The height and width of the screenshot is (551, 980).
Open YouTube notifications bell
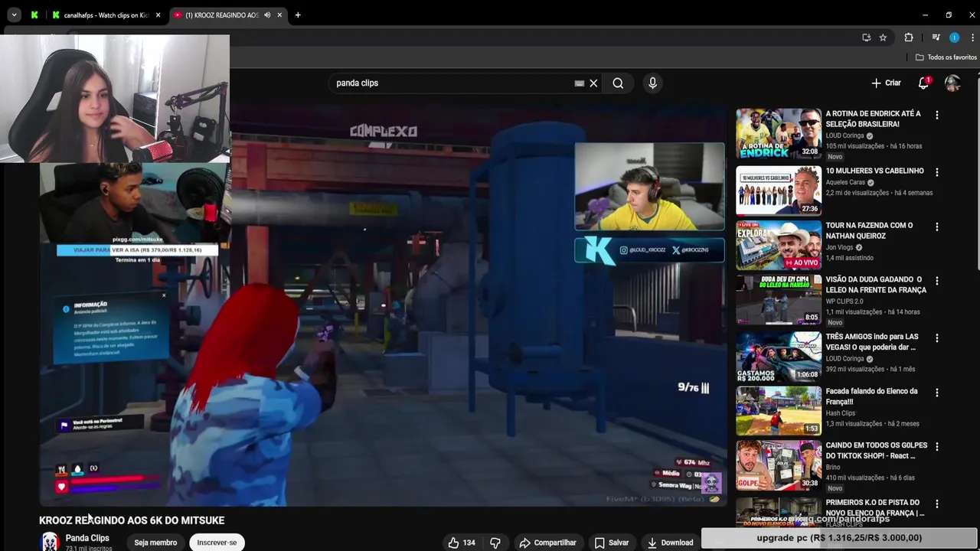point(923,83)
